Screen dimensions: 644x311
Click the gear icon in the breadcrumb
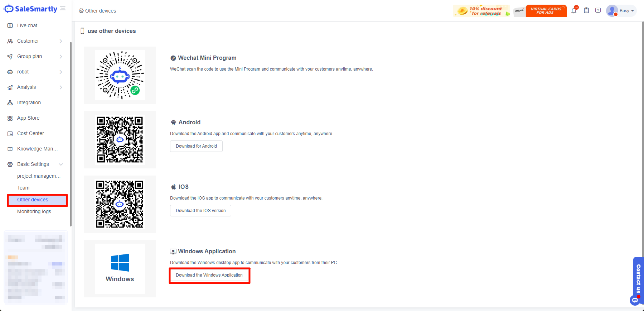(x=81, y=11)
